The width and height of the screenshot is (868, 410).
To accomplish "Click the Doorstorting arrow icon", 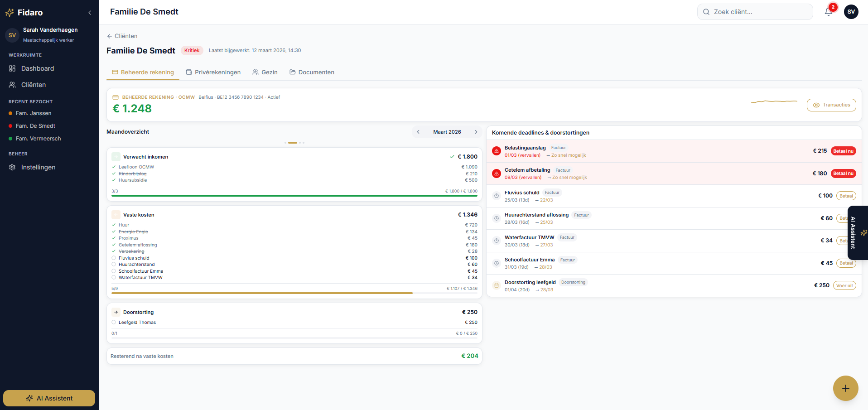I will point(116,312).
